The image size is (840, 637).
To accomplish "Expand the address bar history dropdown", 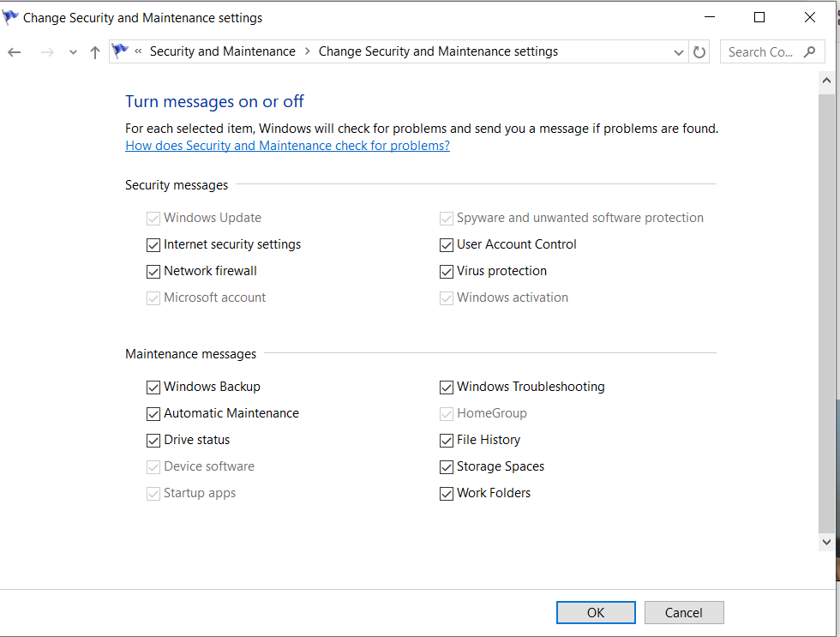I will coord(678,52).
